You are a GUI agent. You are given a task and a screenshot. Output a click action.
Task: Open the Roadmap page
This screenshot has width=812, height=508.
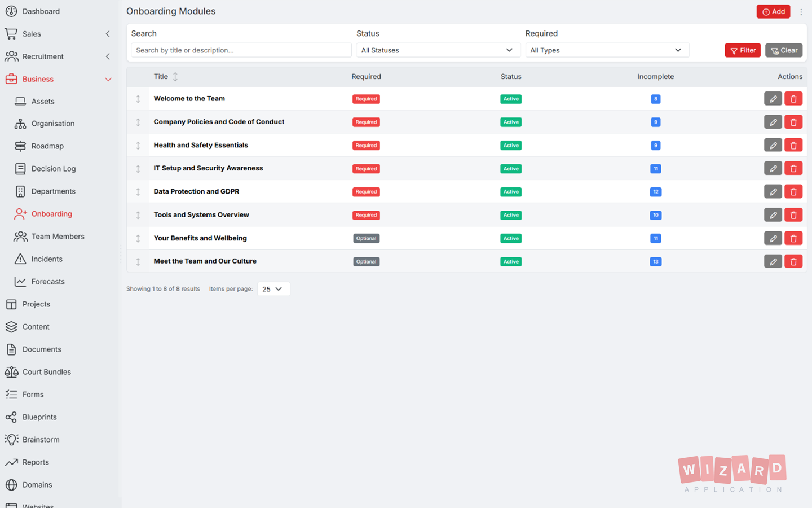click(47, 146)
